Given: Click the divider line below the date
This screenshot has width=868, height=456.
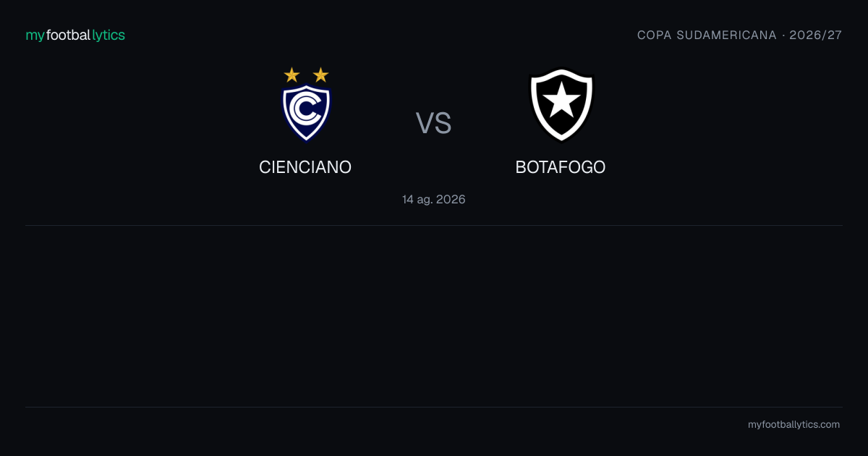Looking at the screenshot, I should point(434,225).
